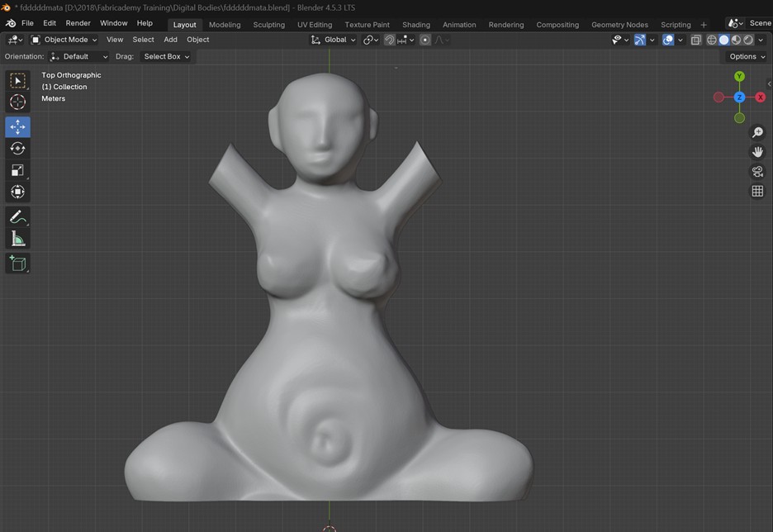Select the Add Cube tool
The image size is (773, 532).
[x=17, y=264]
